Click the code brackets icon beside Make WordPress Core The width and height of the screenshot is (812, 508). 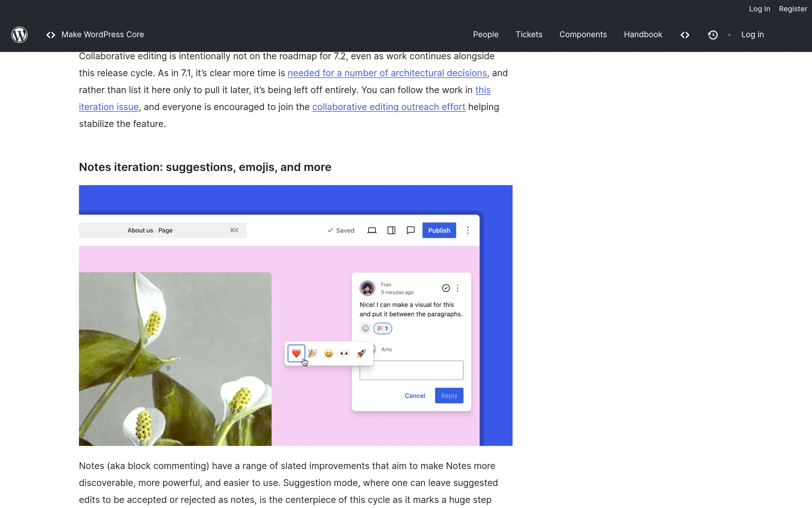coord(51,35)
